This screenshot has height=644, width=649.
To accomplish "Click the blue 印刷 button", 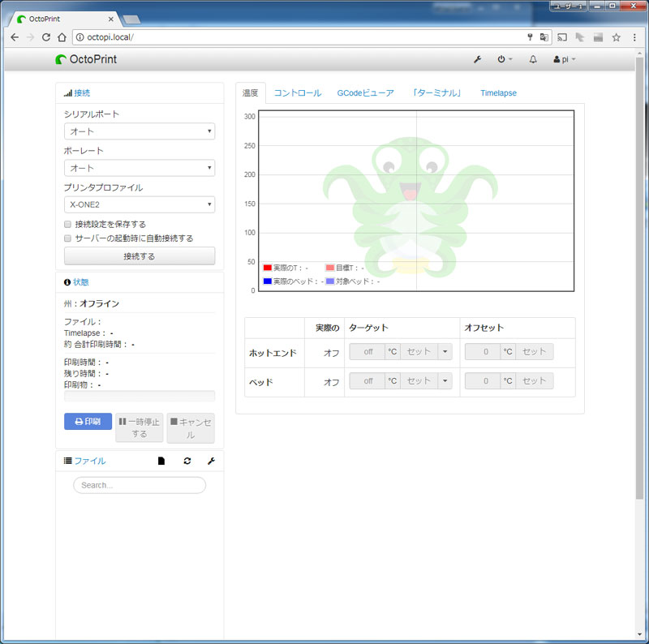I will click(88, 421).
